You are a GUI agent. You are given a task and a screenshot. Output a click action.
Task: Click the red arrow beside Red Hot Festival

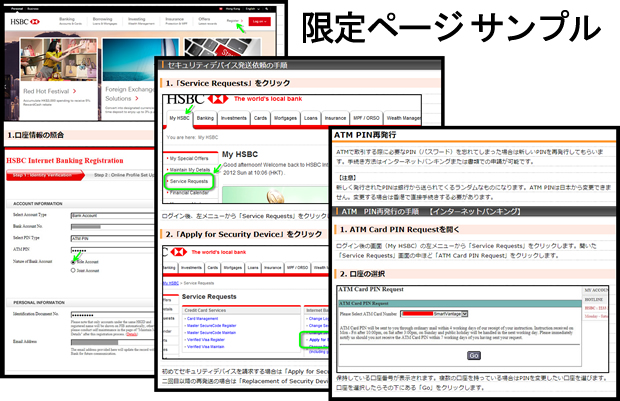tap(74, 91)
